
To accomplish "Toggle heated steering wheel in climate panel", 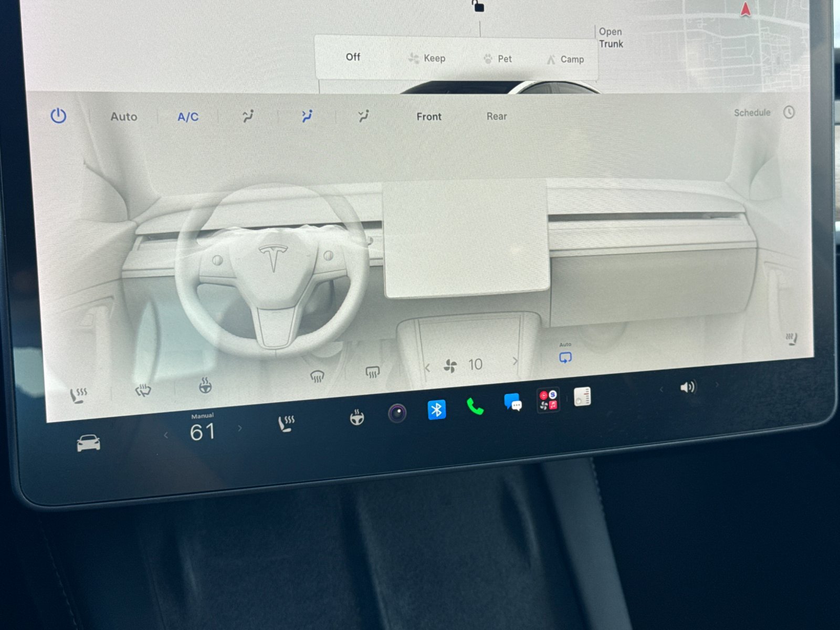I will click(x=205, y=386).
